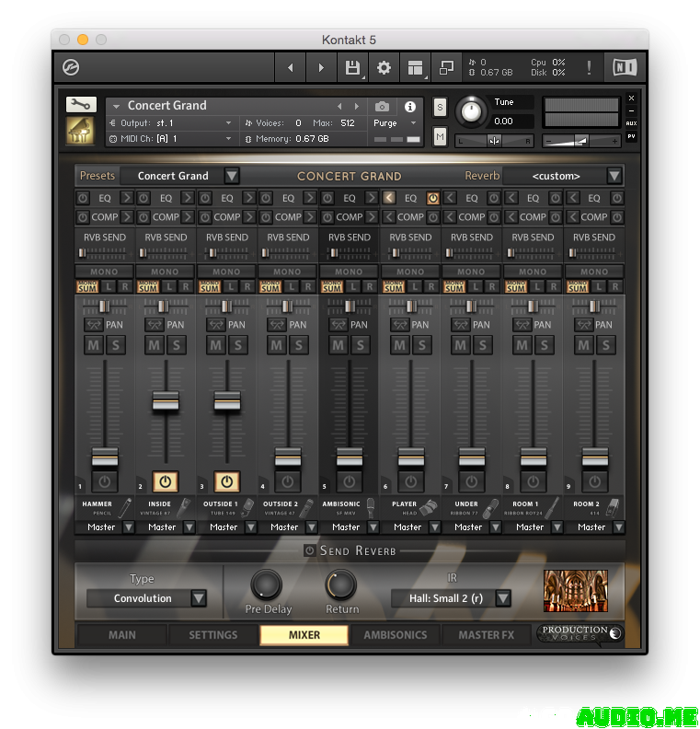Mute the PLAYER channel with M button
700x729 pixels.
(399, 345)
